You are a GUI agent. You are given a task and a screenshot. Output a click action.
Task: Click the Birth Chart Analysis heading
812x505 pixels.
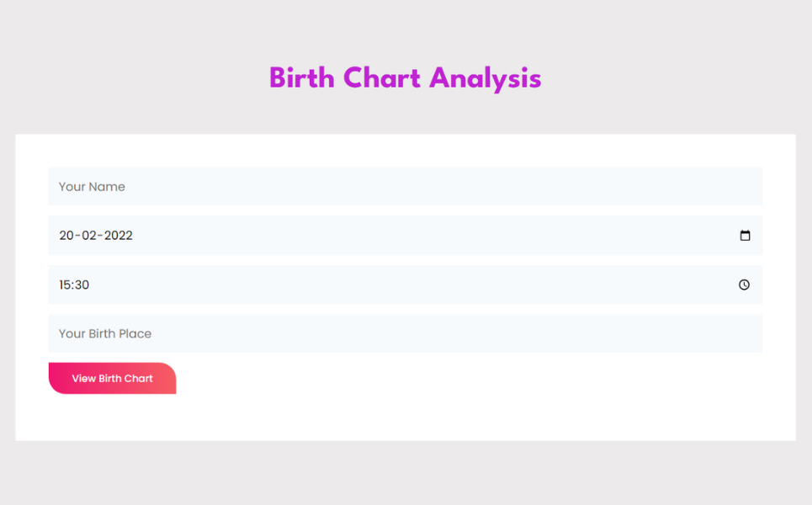pyautogui.click(x=405, y=78)
